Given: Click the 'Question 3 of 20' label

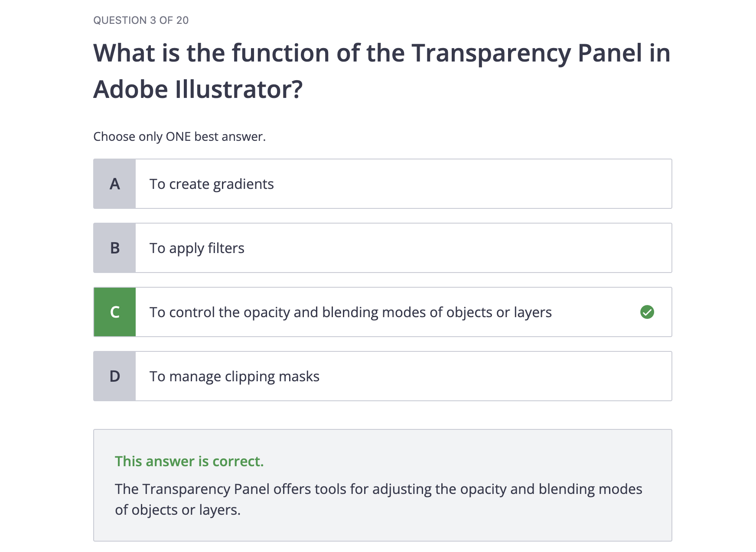Looking at the screenshot, I should tap(141, 20).
